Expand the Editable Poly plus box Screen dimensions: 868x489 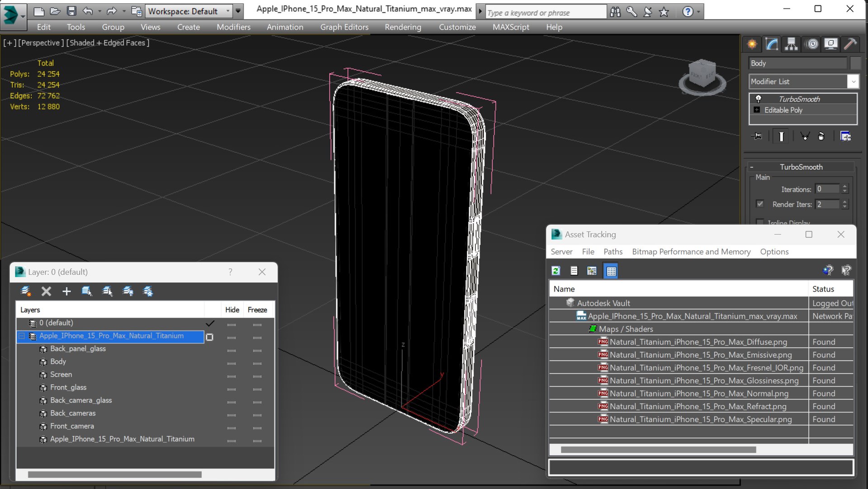pos(757,110)
